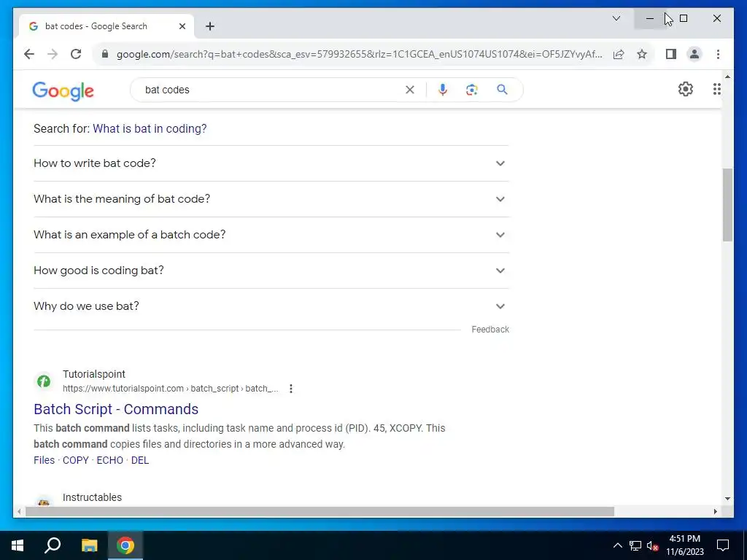
Task: Open 'What is bat in coding?' link
Action: (150, 128)
